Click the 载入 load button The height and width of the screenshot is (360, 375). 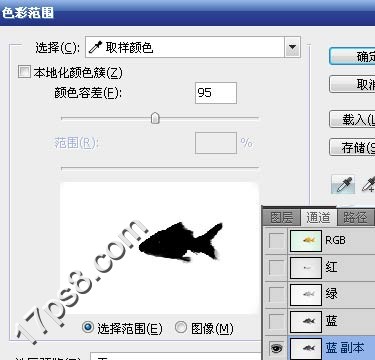(x=352, y=119)
